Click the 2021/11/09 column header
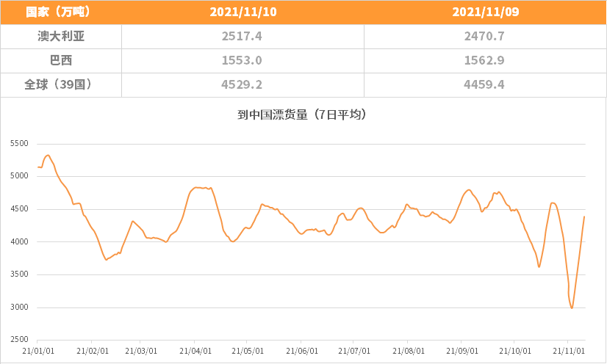The width and height of the screenshot is (607, 364). [486, 12]
